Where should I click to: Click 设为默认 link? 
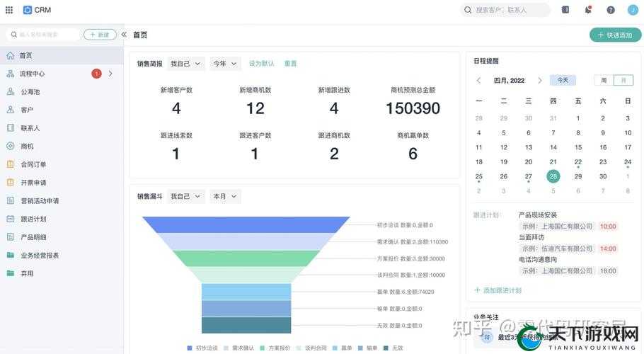click(x=262, y=64)
